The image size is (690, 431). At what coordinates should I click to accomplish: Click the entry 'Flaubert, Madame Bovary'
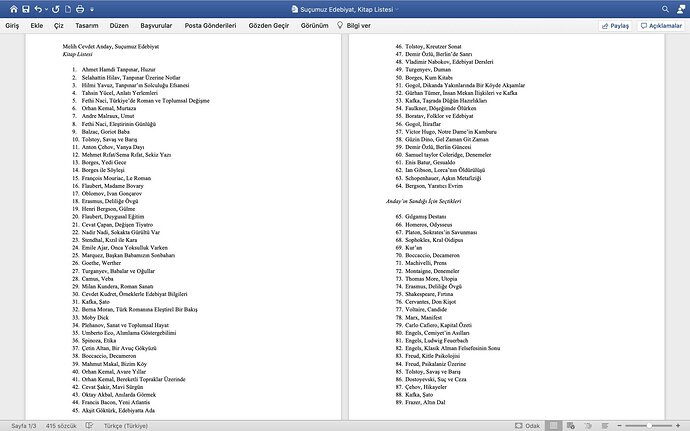[x=113, y=186]
